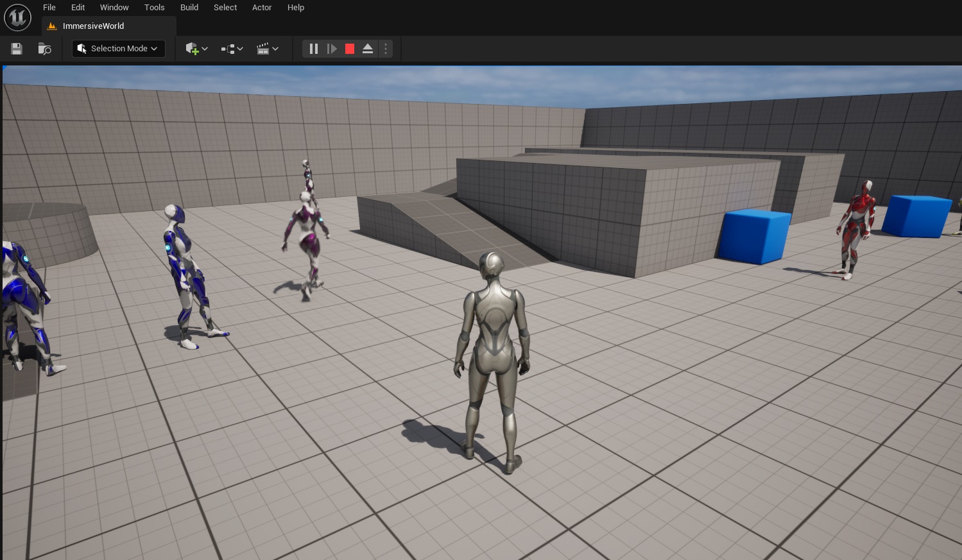Open the Blueprints toolbar icon
The image size is (962, 560).
point(227,49)
